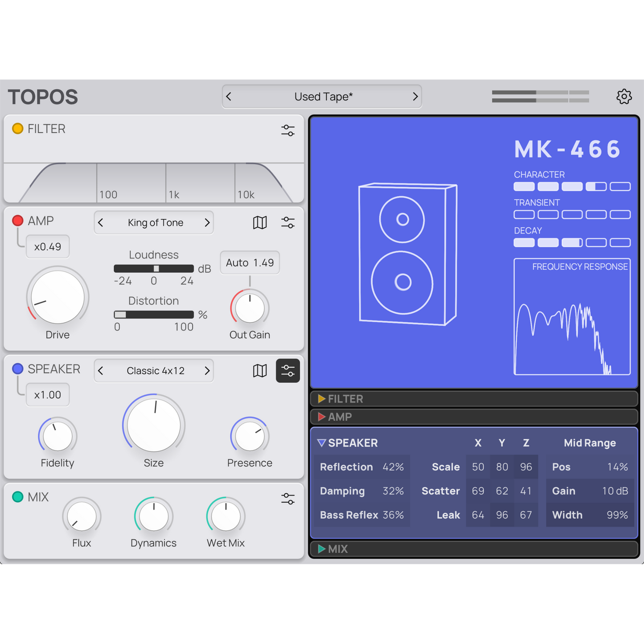
Task: Select next preset after Used Tape
Action: 415,97
